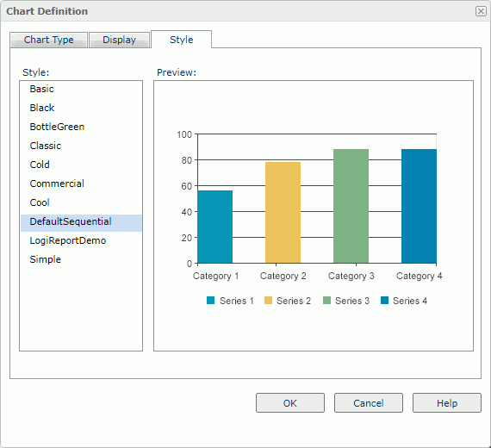Click the Preview: label
The width and height of the screenshot is (491, 448).
coord(177,72)
